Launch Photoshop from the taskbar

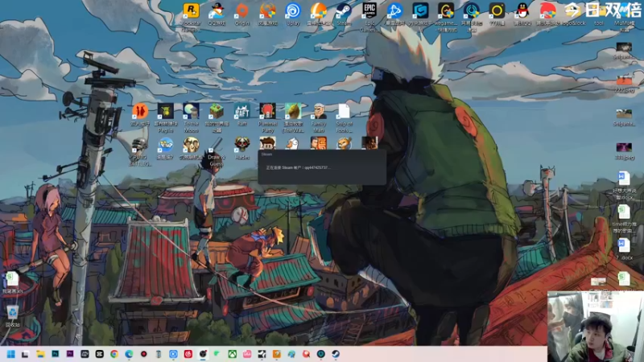point(55,354)
